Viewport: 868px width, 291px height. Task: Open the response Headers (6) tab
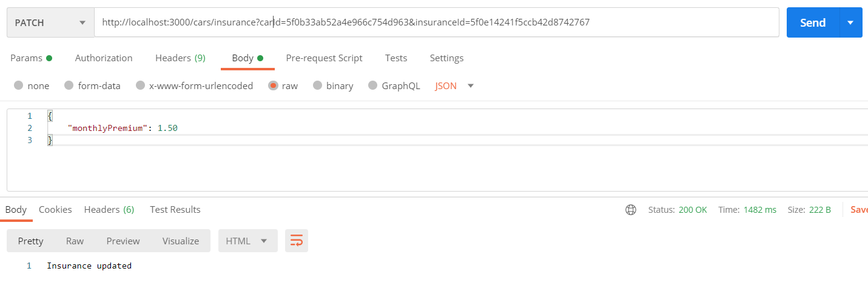pos(109,210)
